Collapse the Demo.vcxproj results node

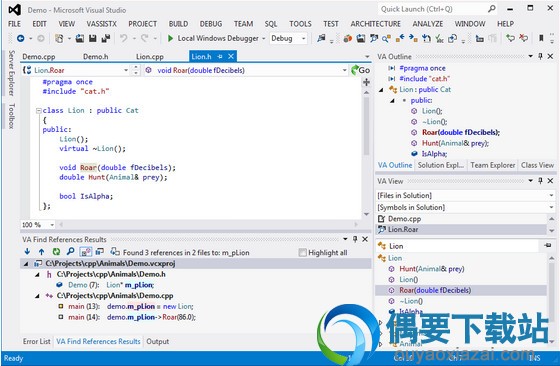tap(26, 264)
